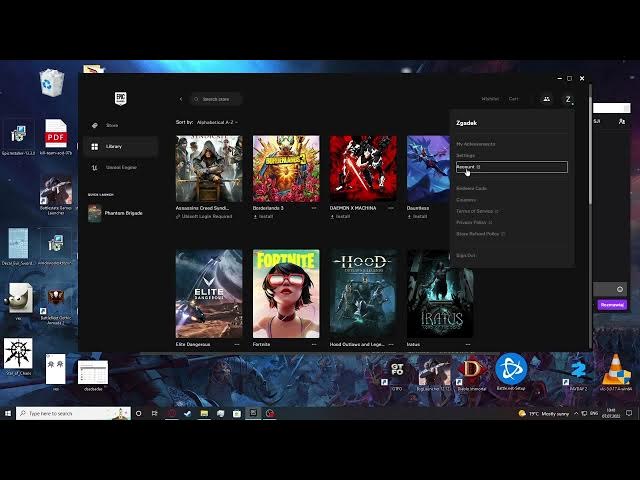The image size is (640, 480).
Task: Open the Friends icon in top bar
Action: 546,99
